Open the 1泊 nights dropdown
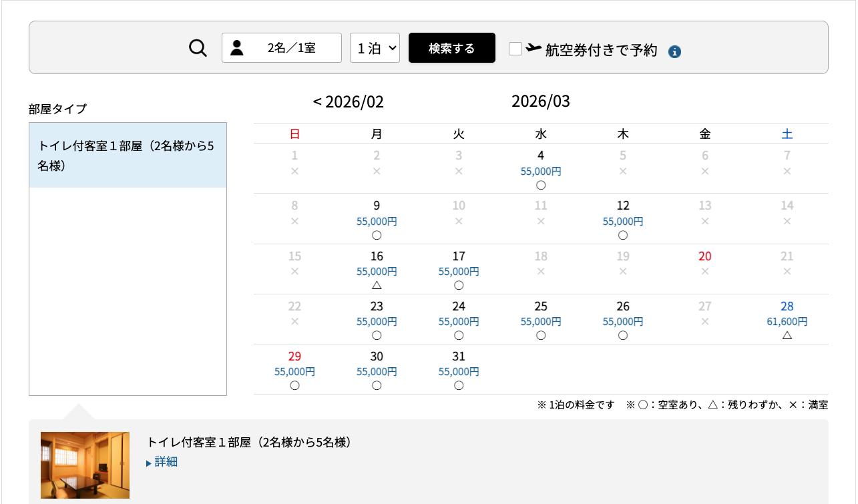The width and height of the screenshot is (858, 504). click(x=375, y=48)
